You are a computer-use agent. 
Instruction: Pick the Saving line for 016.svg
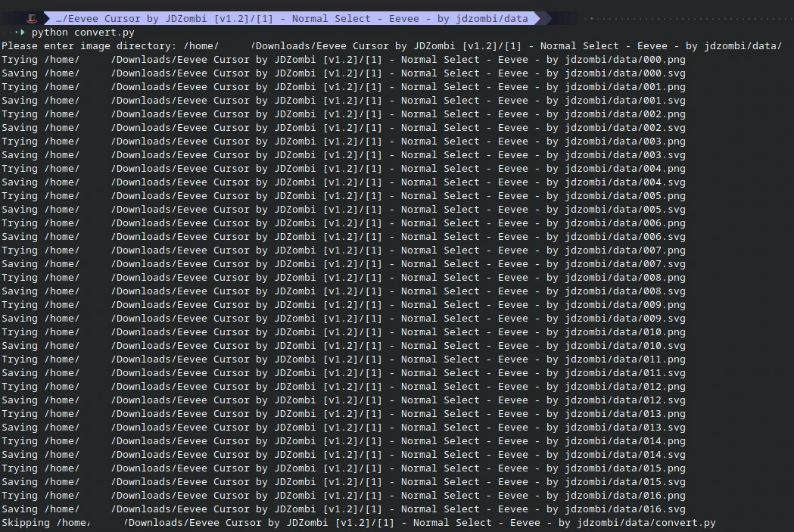(344, 510)
